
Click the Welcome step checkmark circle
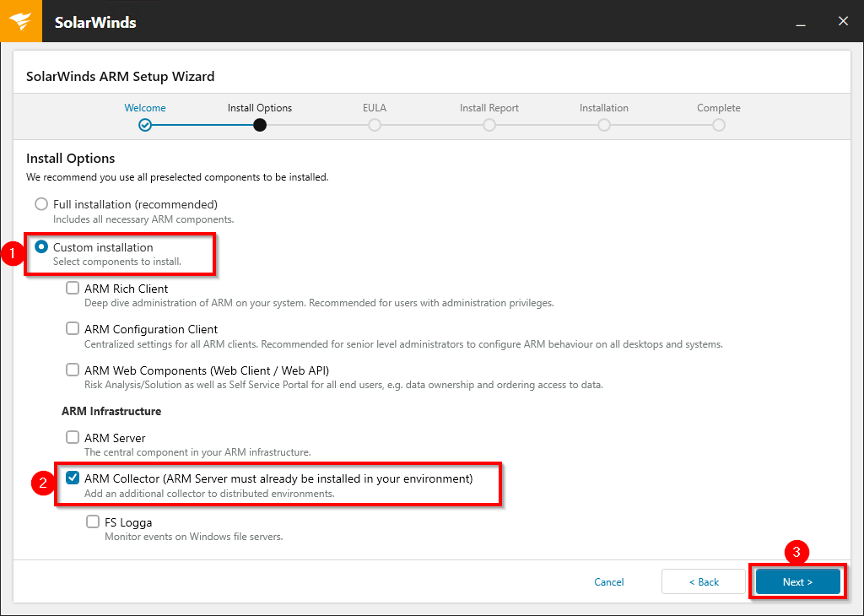pyautogui.click(x=145, y=125)
